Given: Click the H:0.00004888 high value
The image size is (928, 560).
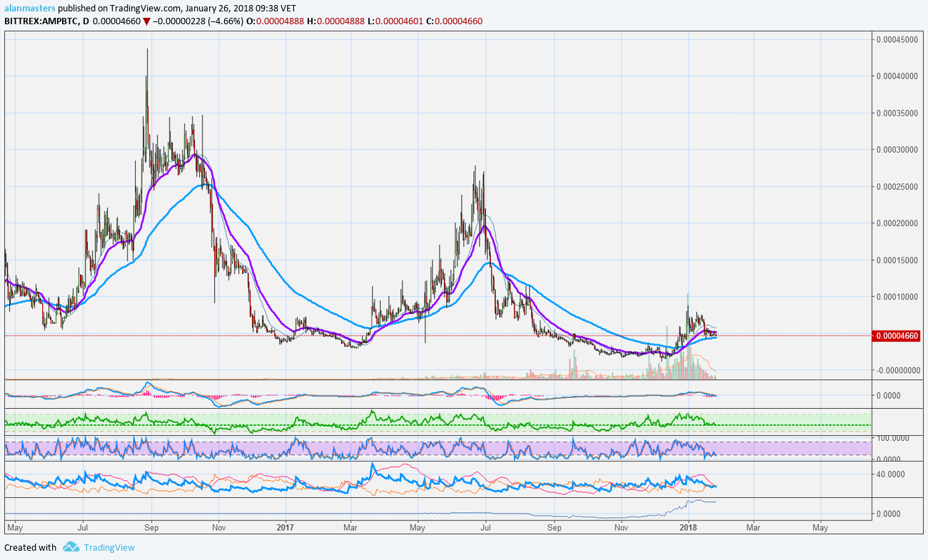Looking at the screenshot, I should tap(335, 21).
